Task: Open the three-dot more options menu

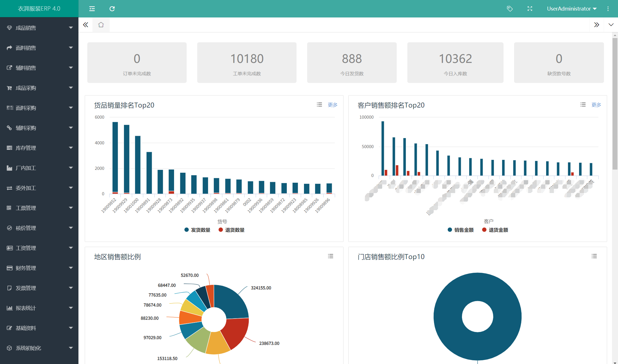Action: point(608,9)
